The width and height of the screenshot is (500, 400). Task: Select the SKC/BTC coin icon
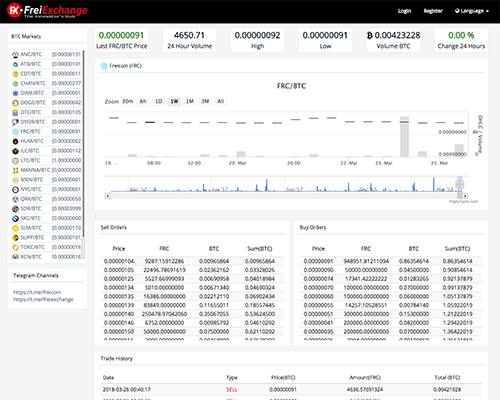point(15,219)
